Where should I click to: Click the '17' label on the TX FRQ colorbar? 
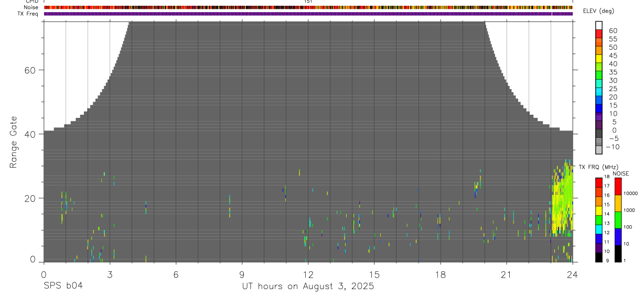click(608, 186)
